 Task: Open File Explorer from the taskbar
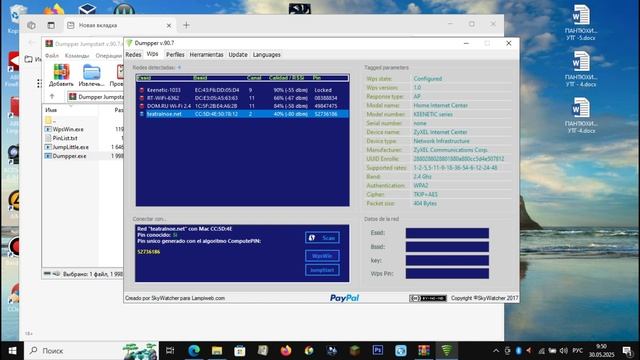point(217,351)
